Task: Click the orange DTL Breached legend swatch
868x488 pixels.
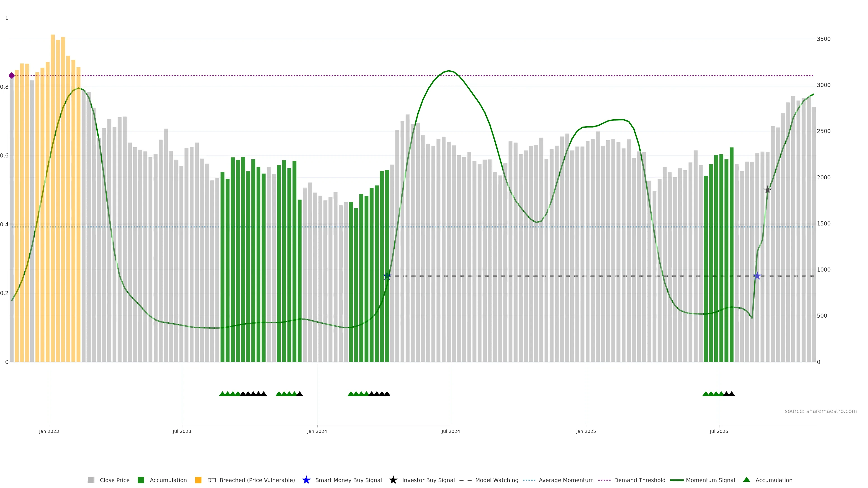Action: point(198,480)
